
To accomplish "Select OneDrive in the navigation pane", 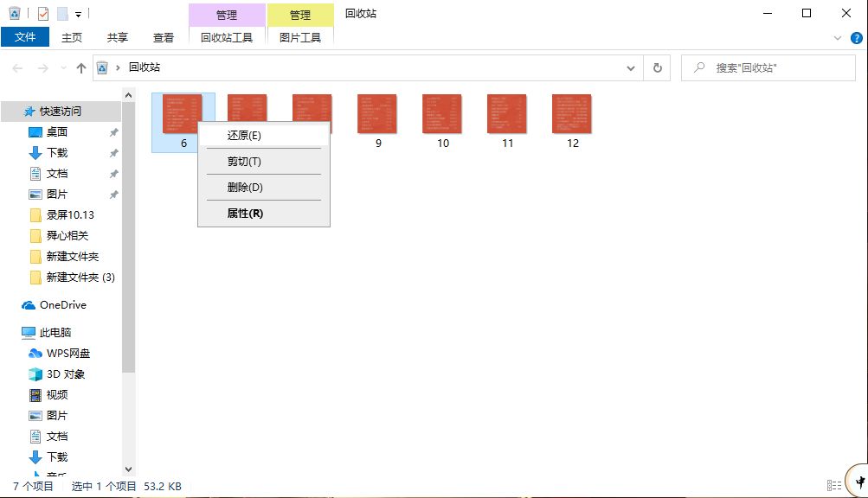I will 63,305.
